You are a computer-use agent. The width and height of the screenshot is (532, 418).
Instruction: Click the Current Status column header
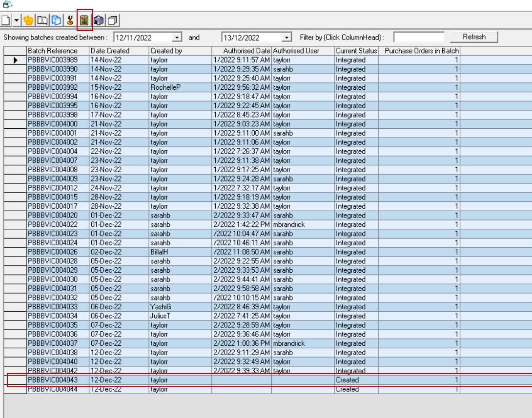[356, 51]
